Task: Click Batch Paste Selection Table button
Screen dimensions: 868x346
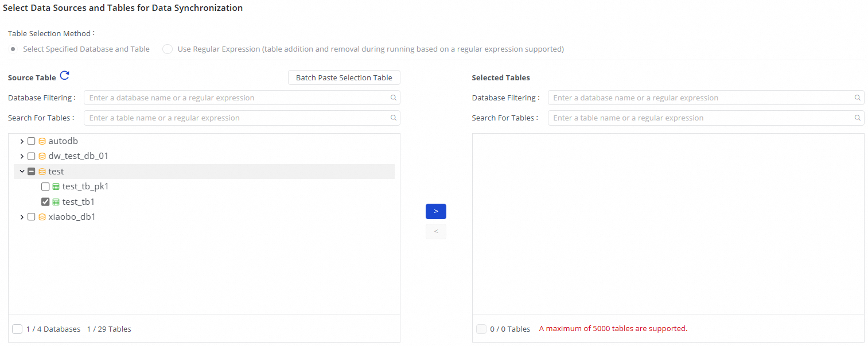Action: click(344, 77)
